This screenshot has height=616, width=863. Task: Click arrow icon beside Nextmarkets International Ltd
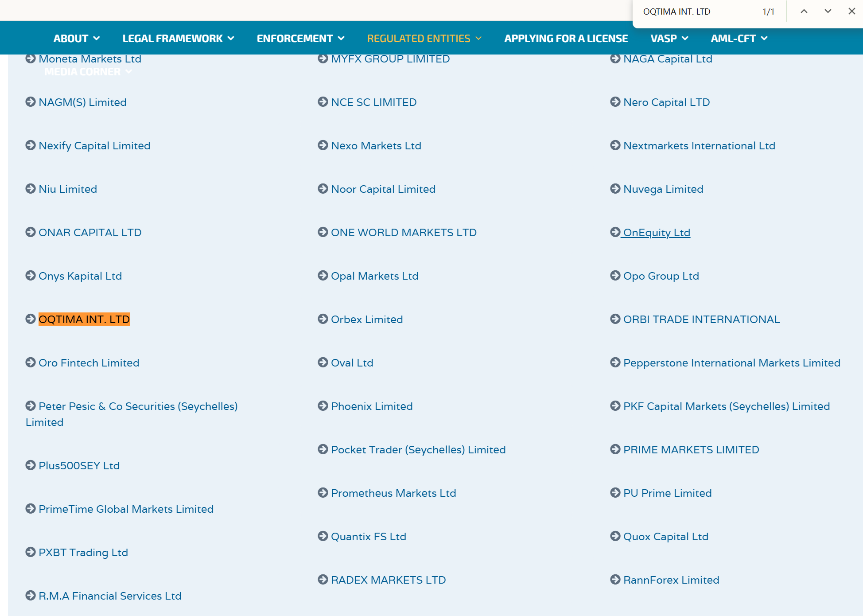point(615,145)
